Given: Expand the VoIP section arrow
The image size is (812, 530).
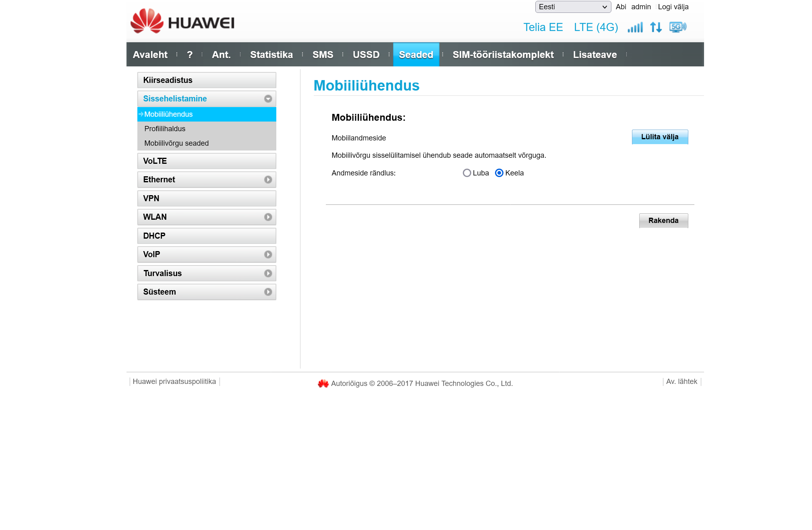Looking at the screenshot, I should point(268,255).
